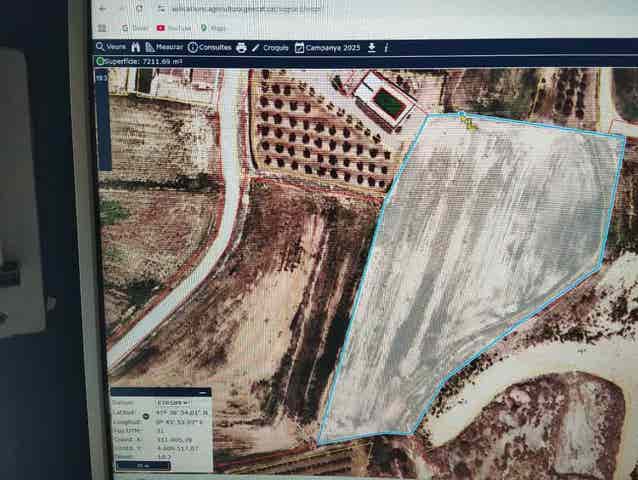The image size is (638, 480).
Task: Go back using browser back arrow
Action: point(103,8)
